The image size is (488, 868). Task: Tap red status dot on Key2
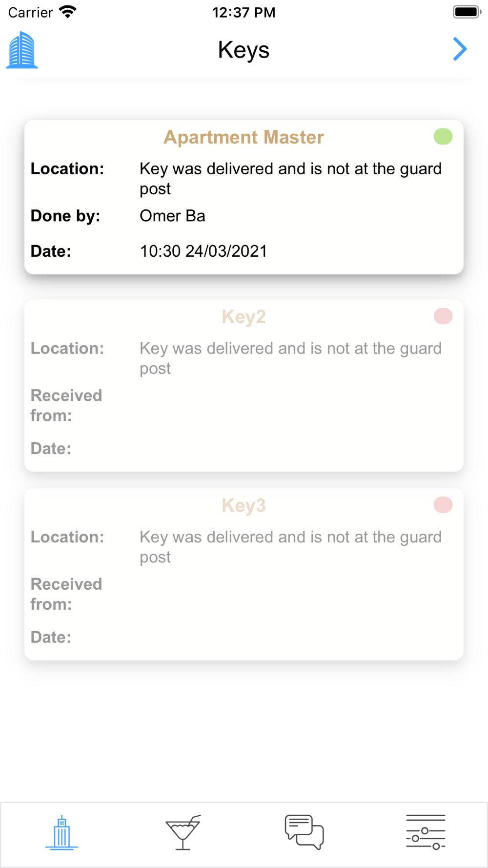443,316
